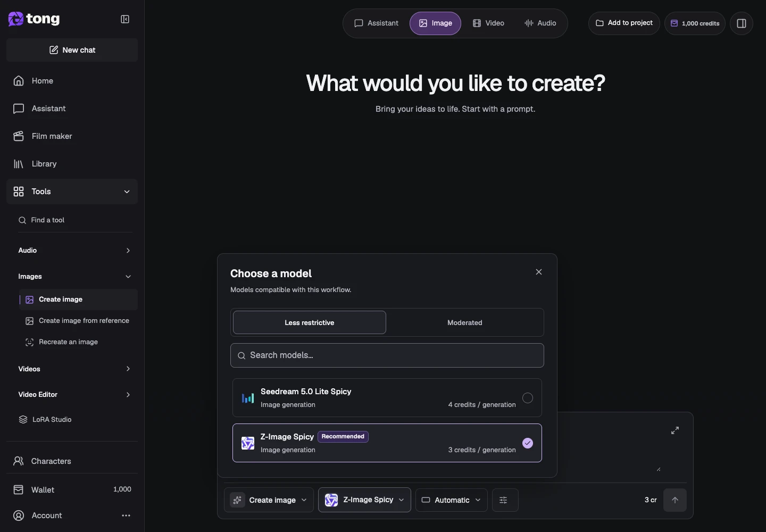
Task: Open Wallet page
Action: point(72,489)
